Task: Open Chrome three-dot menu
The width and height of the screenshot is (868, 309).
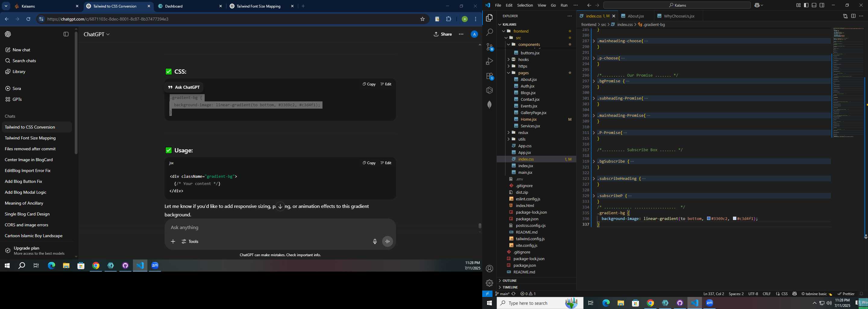Action: coord(476,19)
